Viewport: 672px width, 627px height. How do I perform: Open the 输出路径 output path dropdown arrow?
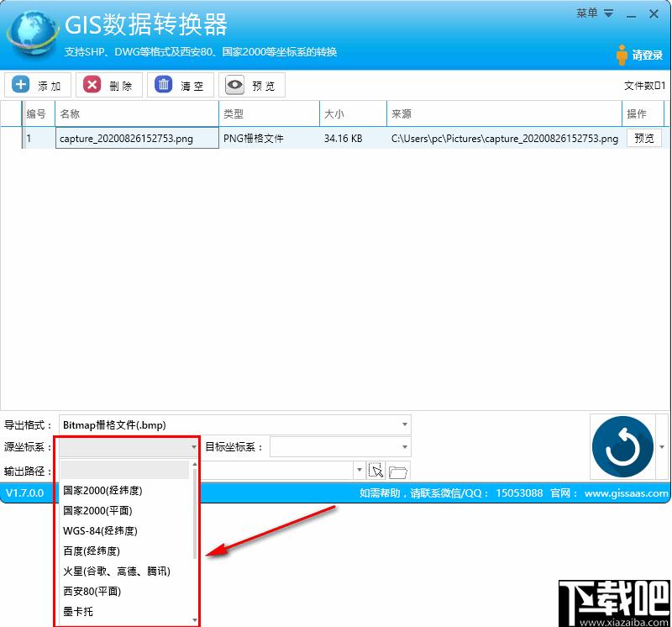(x=360, y=470)
